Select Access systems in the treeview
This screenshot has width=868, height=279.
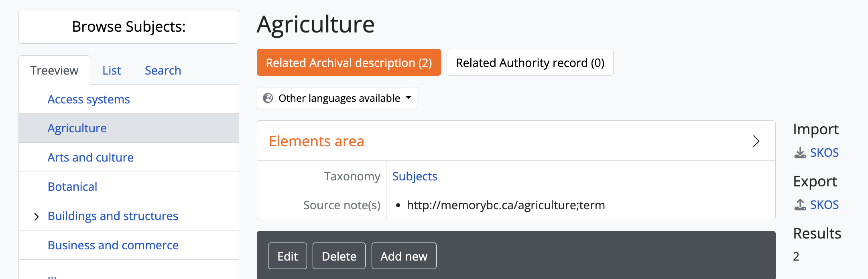pos(89,99)
